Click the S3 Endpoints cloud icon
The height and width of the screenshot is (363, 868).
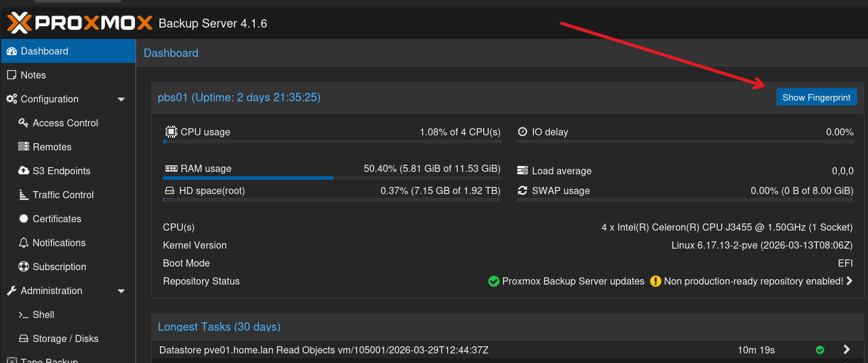pyautogui.click(x=23, y=171)
